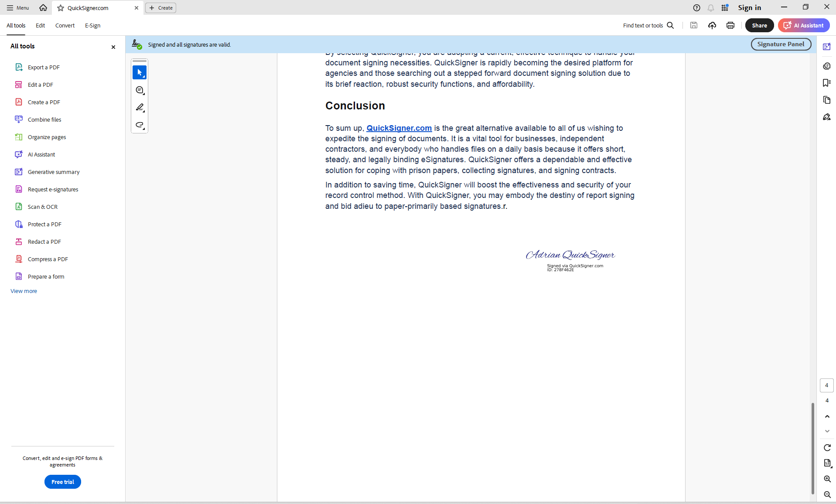This screenshot has height=504, width=836.
Task: Expand the Highlight tool options flyout
Action: pyautogui.click(x=143, y=112)
